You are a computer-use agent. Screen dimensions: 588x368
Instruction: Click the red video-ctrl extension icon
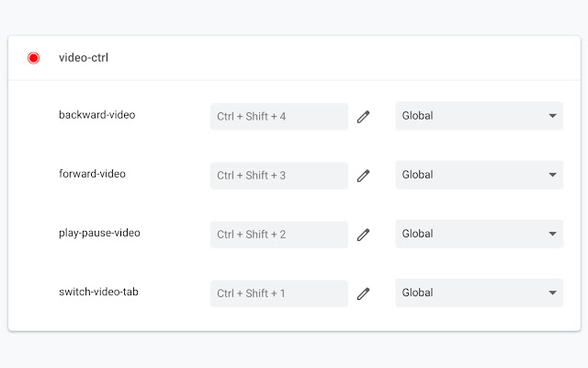pyautogui.click(x=34, y=58)
